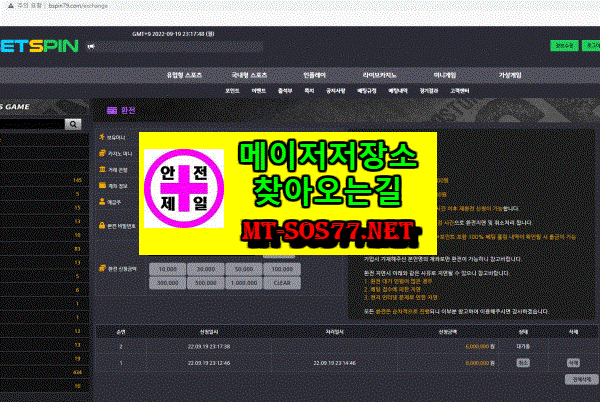This screenshot has height=402, width=600.
Task: Click 취소 button in row 1
Action: [x=523, y=363]
